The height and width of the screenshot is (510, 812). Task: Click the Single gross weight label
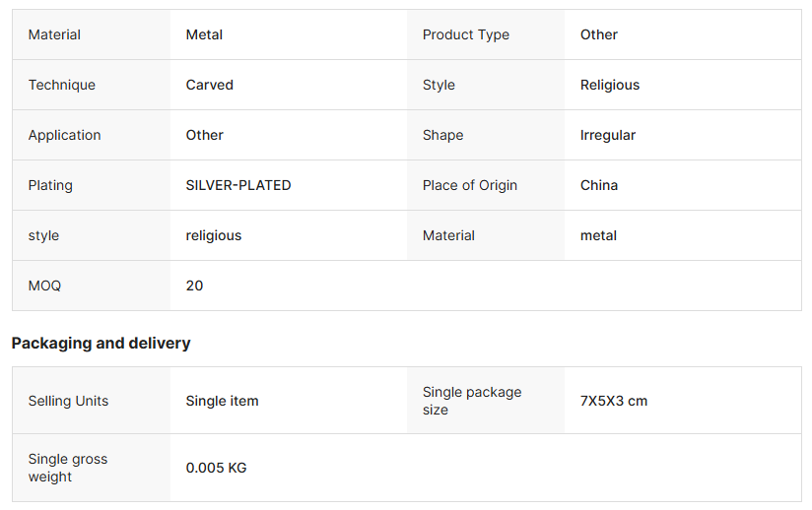pos(68,468)
